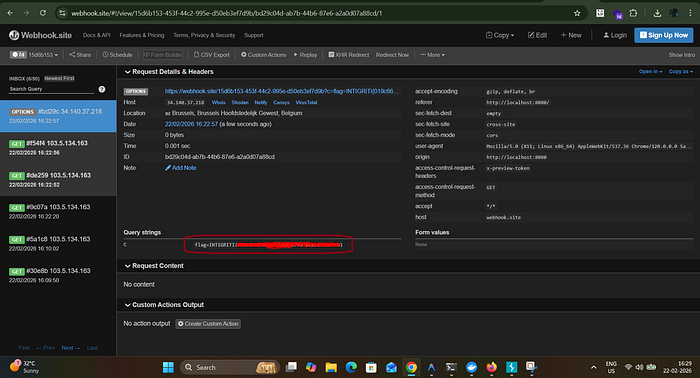Viewport: 700px width, 378px height.
Task: Click Shodan link for host
Action: [x=240, y=103]
